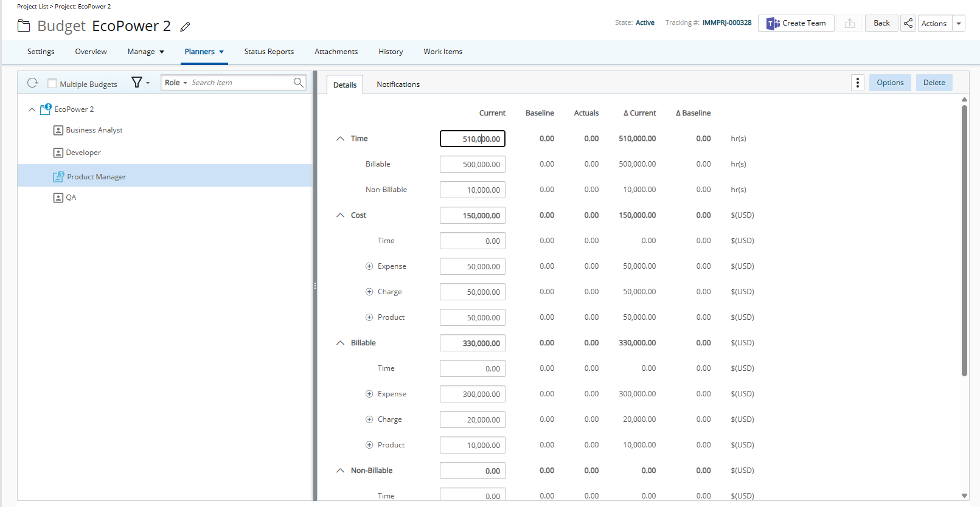This screenshot has height=507, width=980.
Task: Expand Charge under Billable with plus icon
Action: pyautogui.click(x=369, y=419)
